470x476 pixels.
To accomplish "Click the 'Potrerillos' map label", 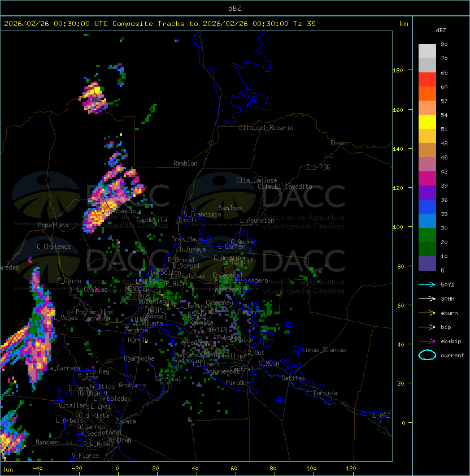I will pyautogui.click(x=94, y=312).
